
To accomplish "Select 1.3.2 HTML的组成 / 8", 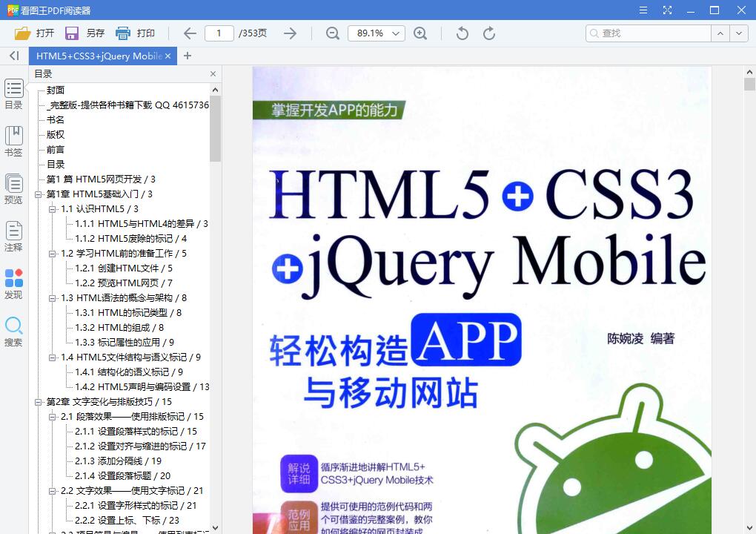I will pos(119,328).
